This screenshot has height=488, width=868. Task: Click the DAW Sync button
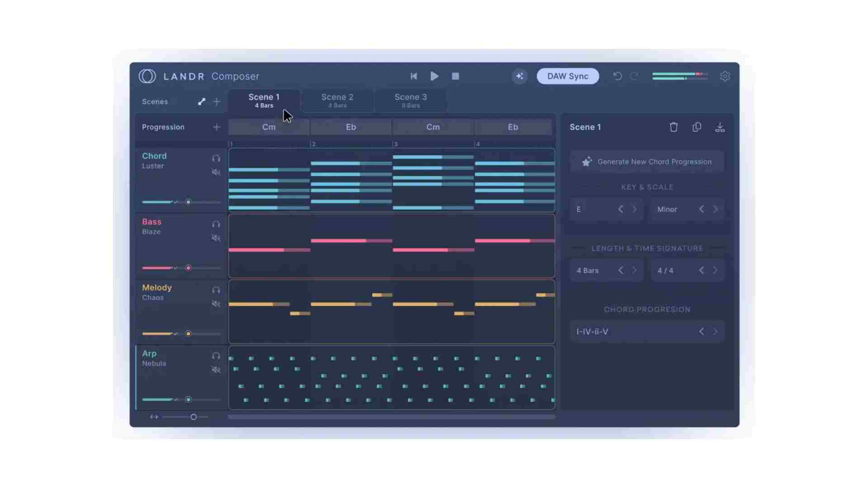click(567, 76)
